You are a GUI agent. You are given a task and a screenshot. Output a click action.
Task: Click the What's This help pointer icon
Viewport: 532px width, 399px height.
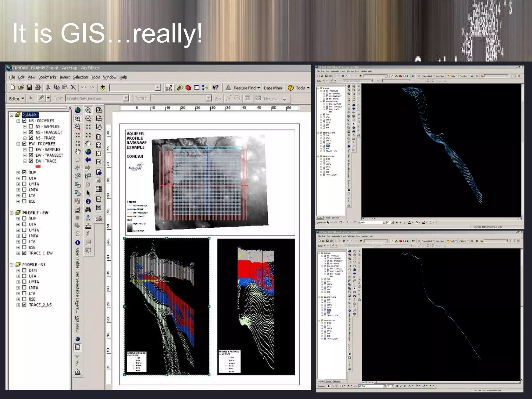coord(215,88)
